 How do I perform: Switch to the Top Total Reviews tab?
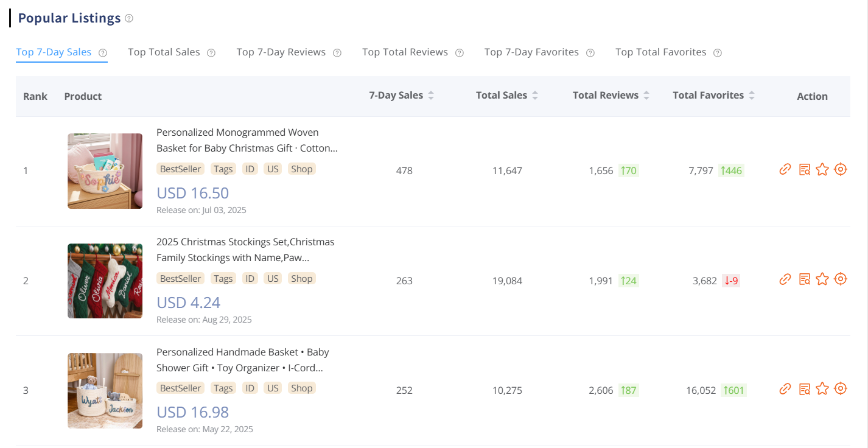(x=405, y=52)
